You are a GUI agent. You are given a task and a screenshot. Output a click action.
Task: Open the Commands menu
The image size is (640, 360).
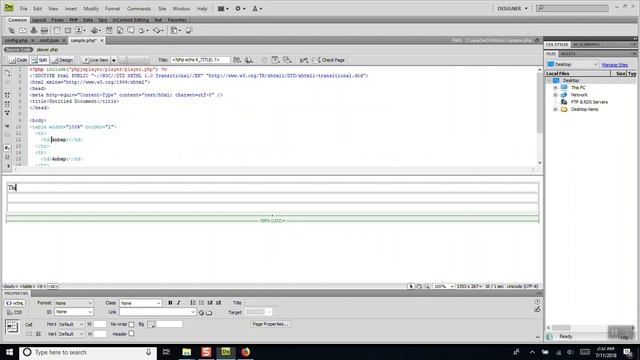coord(139,9)
